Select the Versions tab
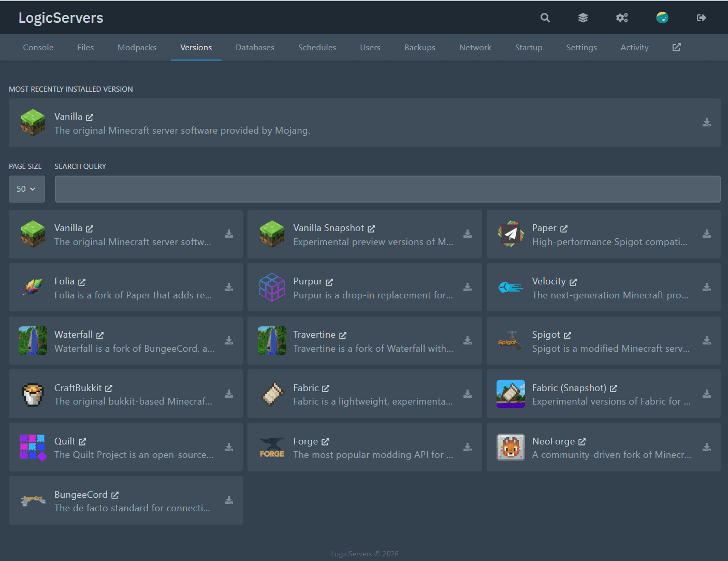The width and height of the screenshot is (728, 561). pos(196,48)
